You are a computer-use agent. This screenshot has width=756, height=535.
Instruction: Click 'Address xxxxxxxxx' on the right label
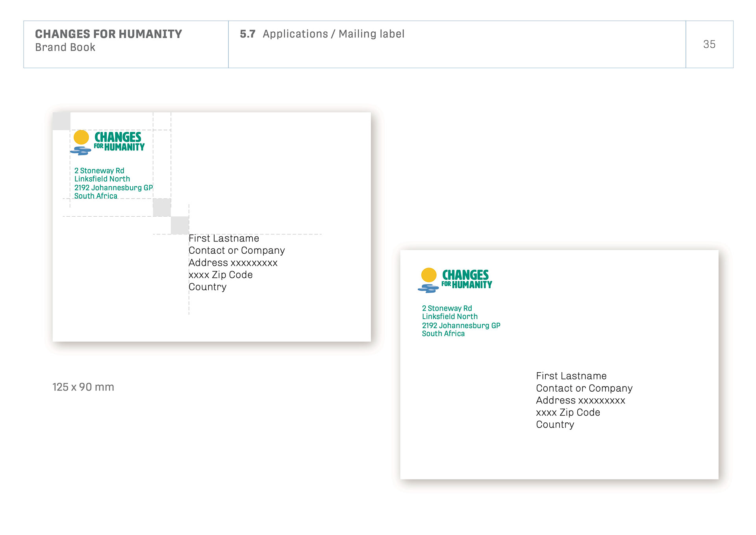click(x=580, y=400)
